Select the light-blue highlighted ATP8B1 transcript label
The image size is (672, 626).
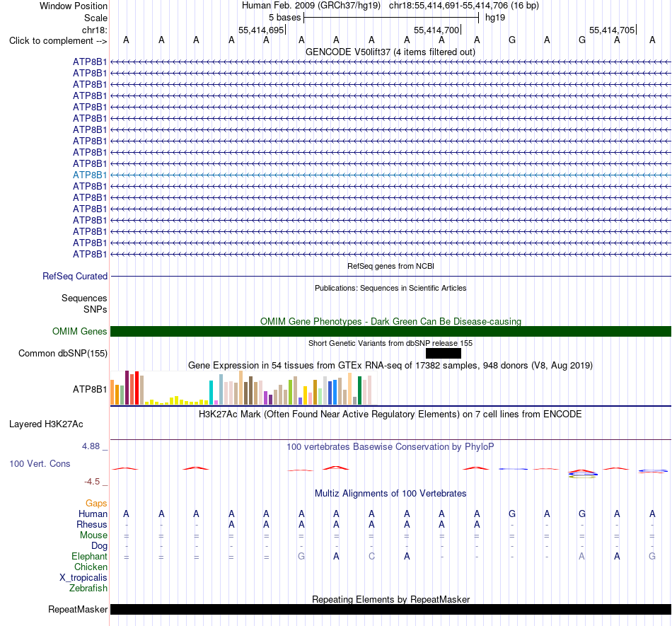(x=90, y=175)
